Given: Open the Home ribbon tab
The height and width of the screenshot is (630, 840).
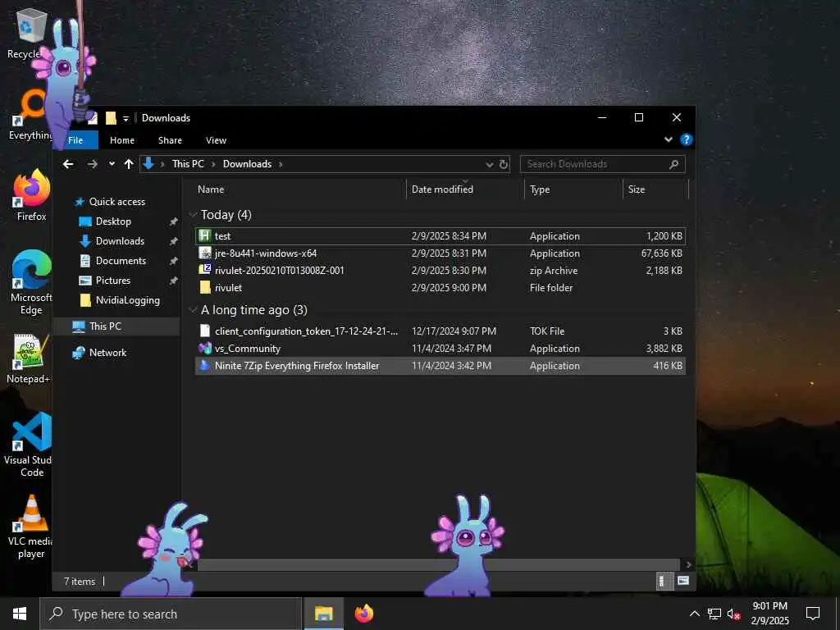Looking at the screenshot, I should (x=122, y=140).
